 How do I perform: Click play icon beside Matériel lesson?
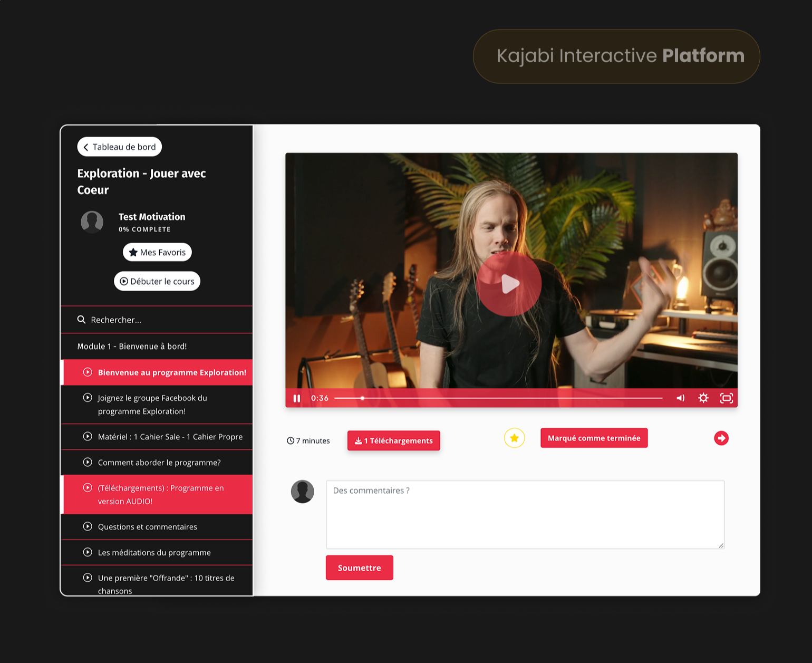[x=88, y=436]
